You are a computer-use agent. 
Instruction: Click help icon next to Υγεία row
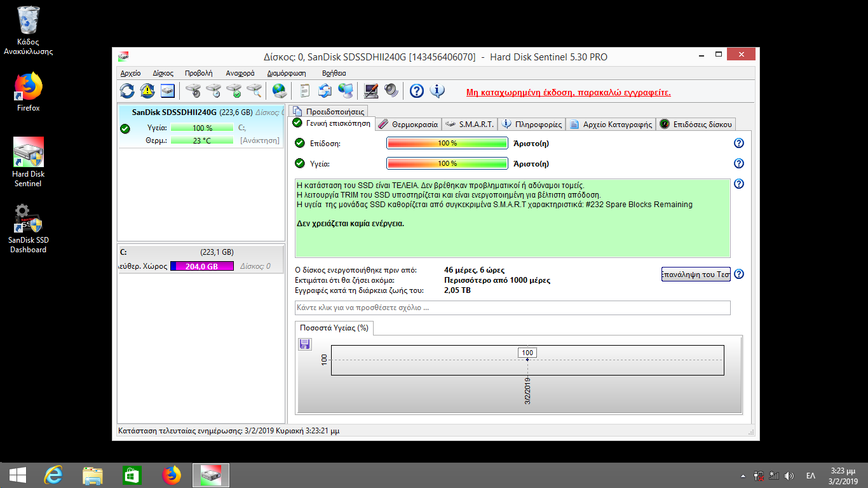pos(738,163)
